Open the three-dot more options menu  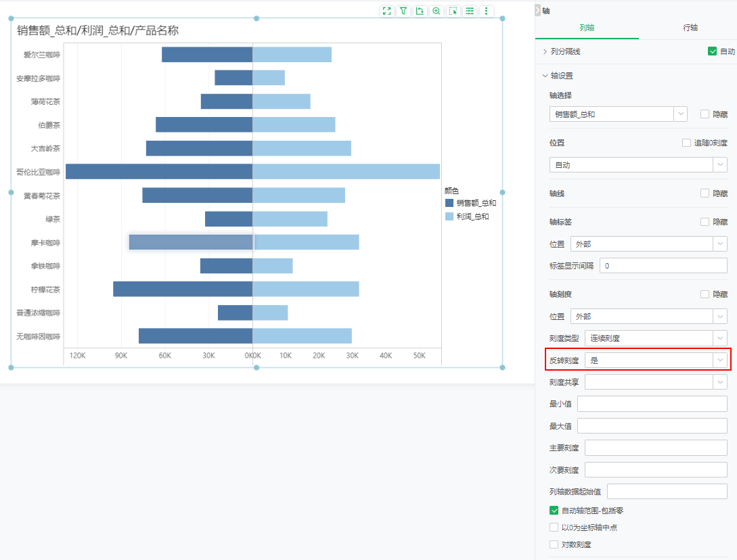486,11
